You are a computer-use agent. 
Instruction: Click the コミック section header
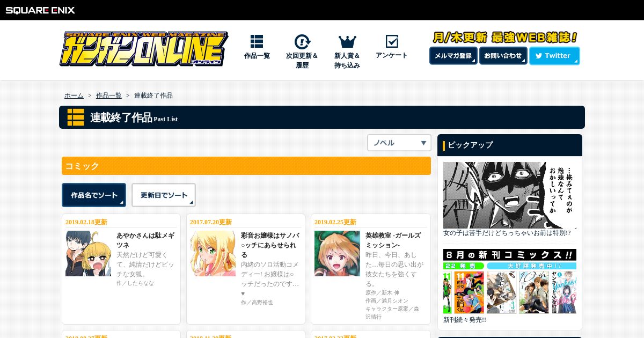tap(246, 166)
